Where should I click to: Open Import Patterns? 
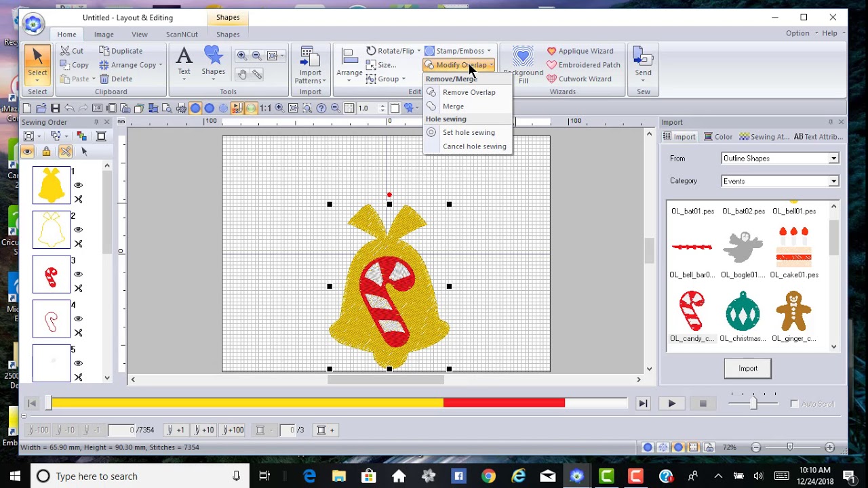[311, 65]
